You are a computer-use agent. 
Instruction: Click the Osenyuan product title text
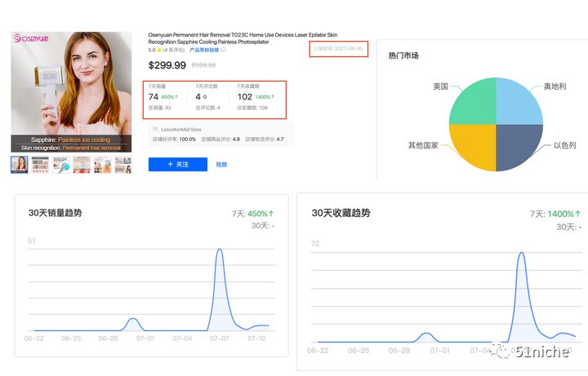(x=243, y=38)
